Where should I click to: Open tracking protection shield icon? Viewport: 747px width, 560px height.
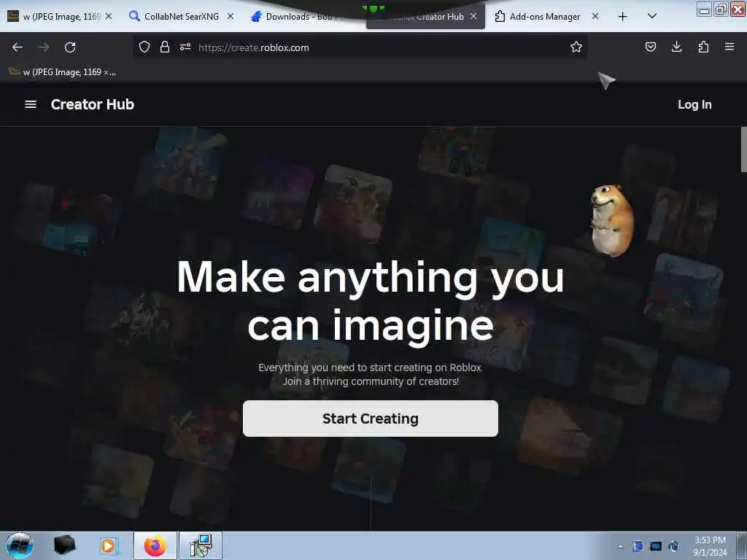(x=144, y=47)
